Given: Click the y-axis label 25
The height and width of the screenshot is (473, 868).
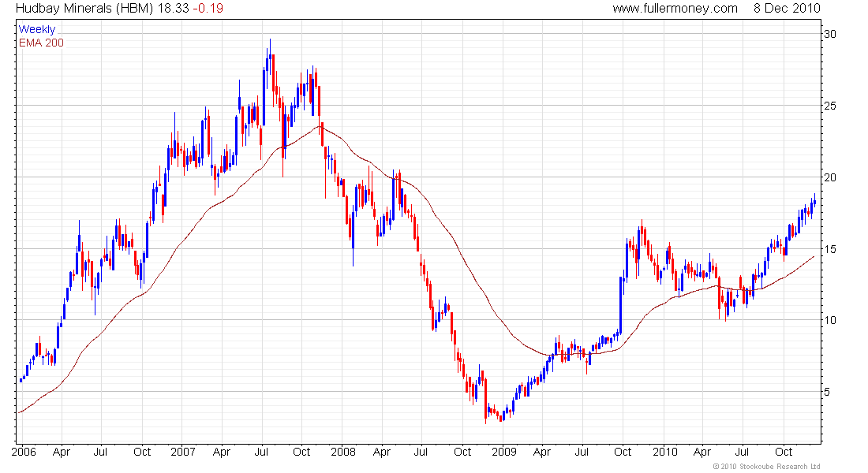Looking at the screenshot, I should pyautogui.click(x=830, y=106).
